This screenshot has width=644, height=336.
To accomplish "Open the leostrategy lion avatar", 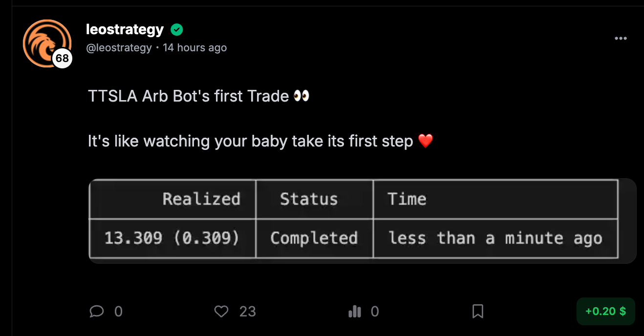I will (x=46, y=42).
